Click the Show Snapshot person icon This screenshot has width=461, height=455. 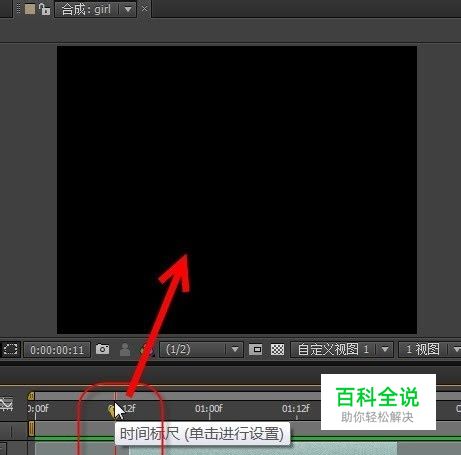pos(125,350)
